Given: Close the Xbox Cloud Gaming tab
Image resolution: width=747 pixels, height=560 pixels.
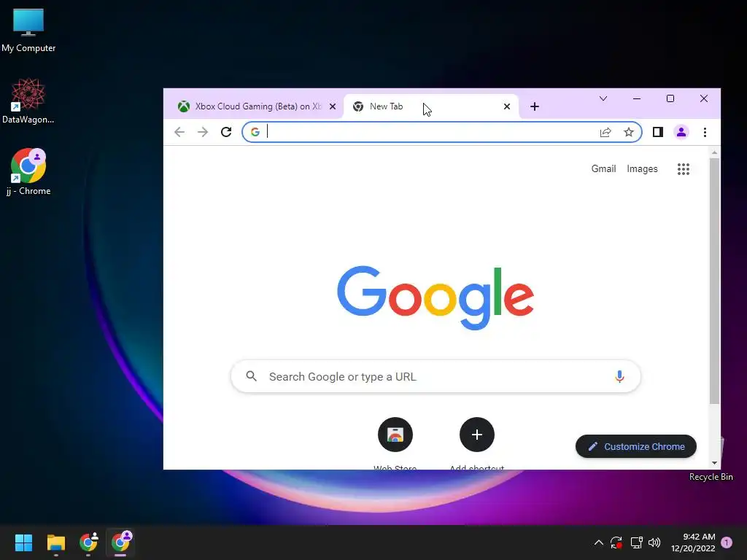Looking at the screenshot, I should tap(333, 106).
